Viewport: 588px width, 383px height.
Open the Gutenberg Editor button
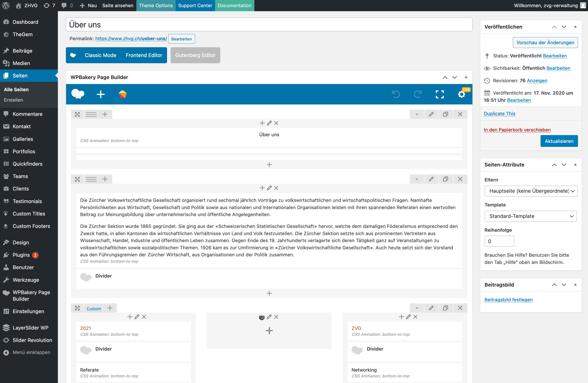(195, 55)
